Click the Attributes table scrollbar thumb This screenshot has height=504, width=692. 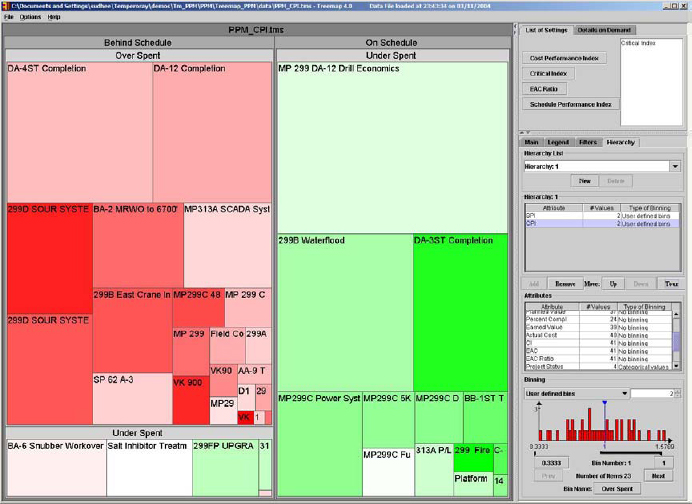click(x=676, y=342)
